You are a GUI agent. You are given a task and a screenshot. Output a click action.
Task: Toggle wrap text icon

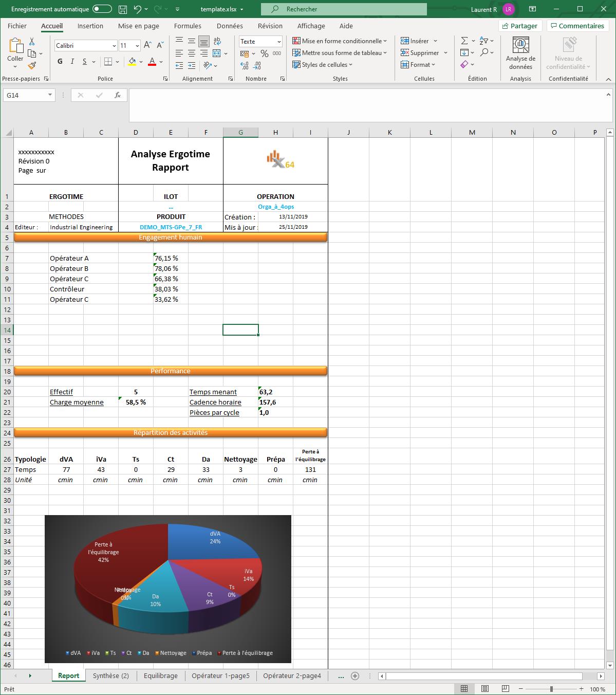(217, 41)
